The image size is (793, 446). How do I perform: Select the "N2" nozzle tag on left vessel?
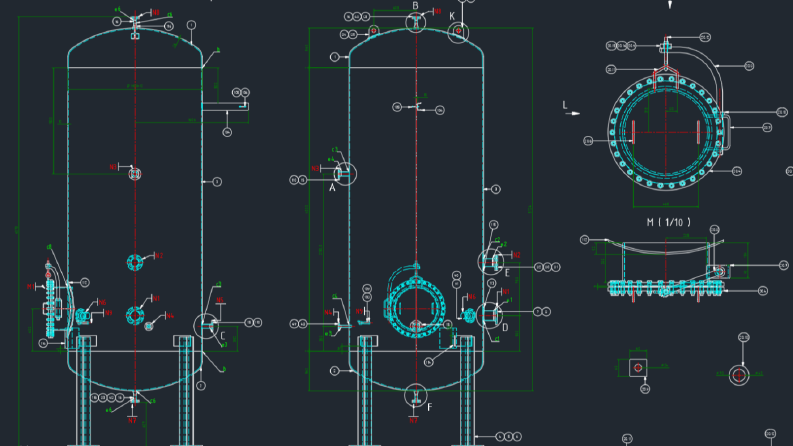pyautogui.click(x=159, y=256)
